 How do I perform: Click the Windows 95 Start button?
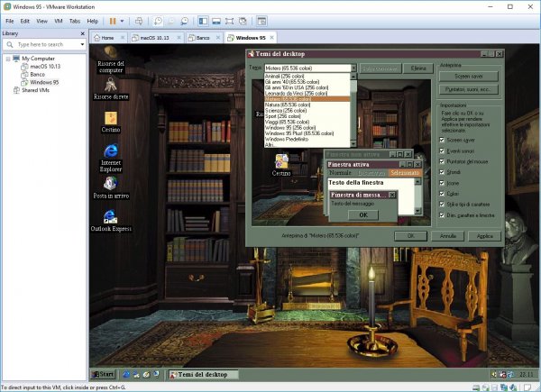103,374
